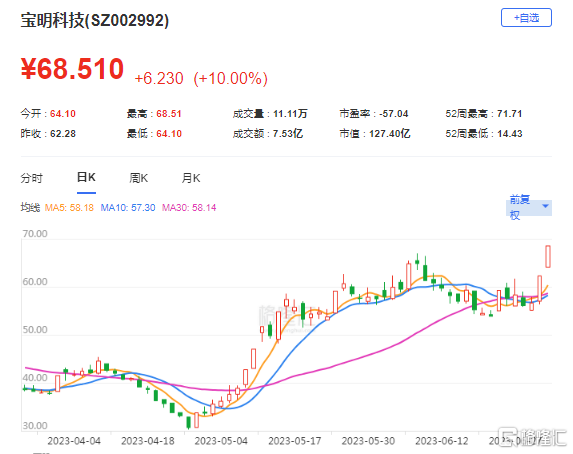The width and height of the screenshot is (573, 454).
Task: Click the 最低 value 64.10
Action: (x=169, y=133)
